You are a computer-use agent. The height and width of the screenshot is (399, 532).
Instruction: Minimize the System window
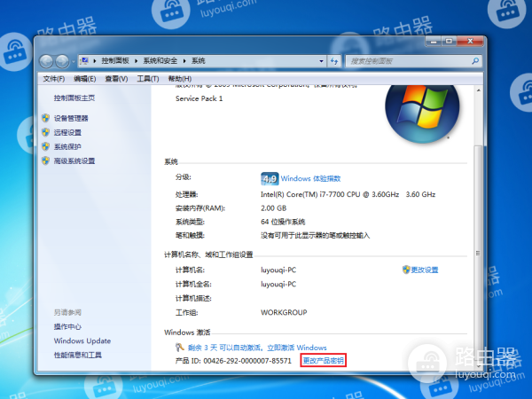[433, 42]
